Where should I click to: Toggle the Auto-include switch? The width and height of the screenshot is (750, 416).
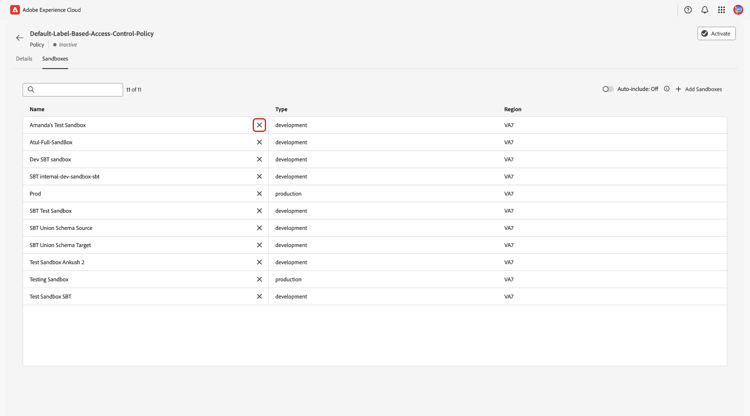click(607, 89)
